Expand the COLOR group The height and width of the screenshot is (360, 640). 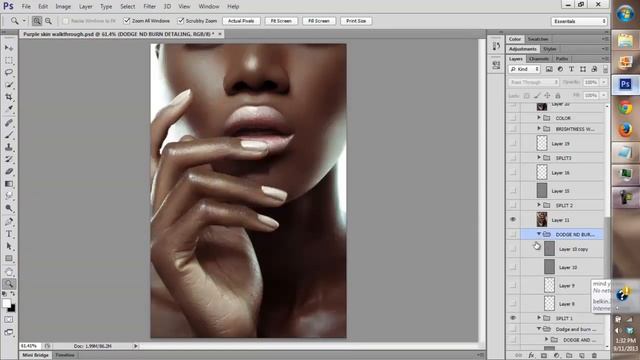(539, 118)
